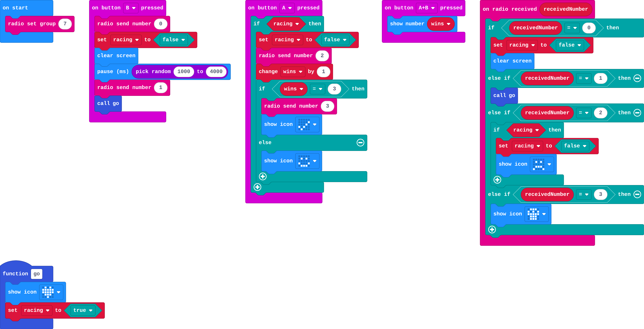
Task: Open heart icon dropdown arrow in function go
Action: (58, 292)
